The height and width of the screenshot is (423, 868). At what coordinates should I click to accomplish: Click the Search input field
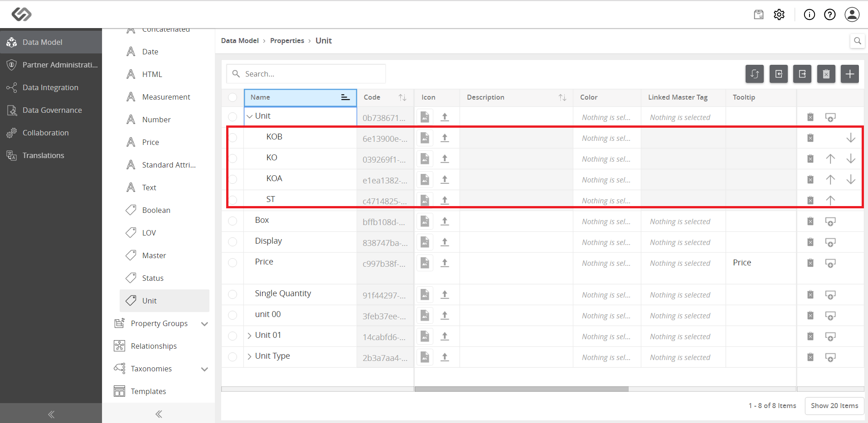pos(306,74)
